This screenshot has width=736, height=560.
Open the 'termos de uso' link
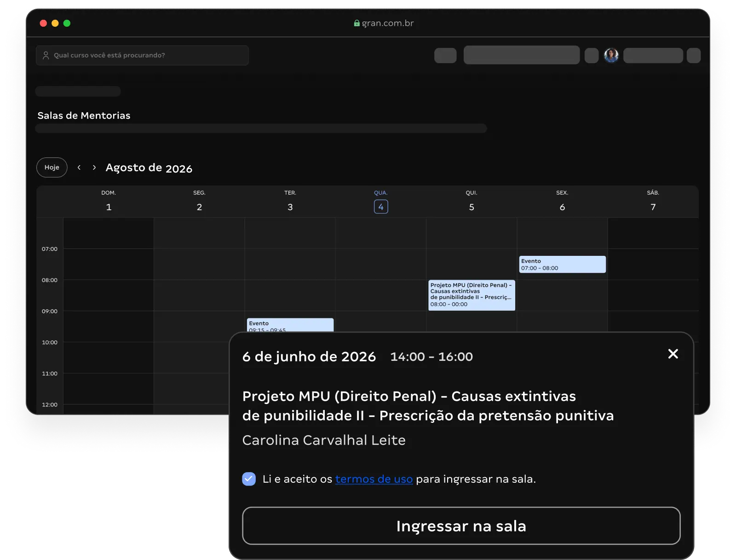coord(374,479)
